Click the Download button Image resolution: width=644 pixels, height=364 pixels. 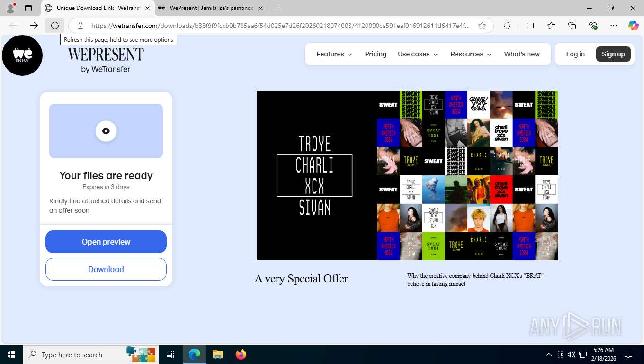106,269
